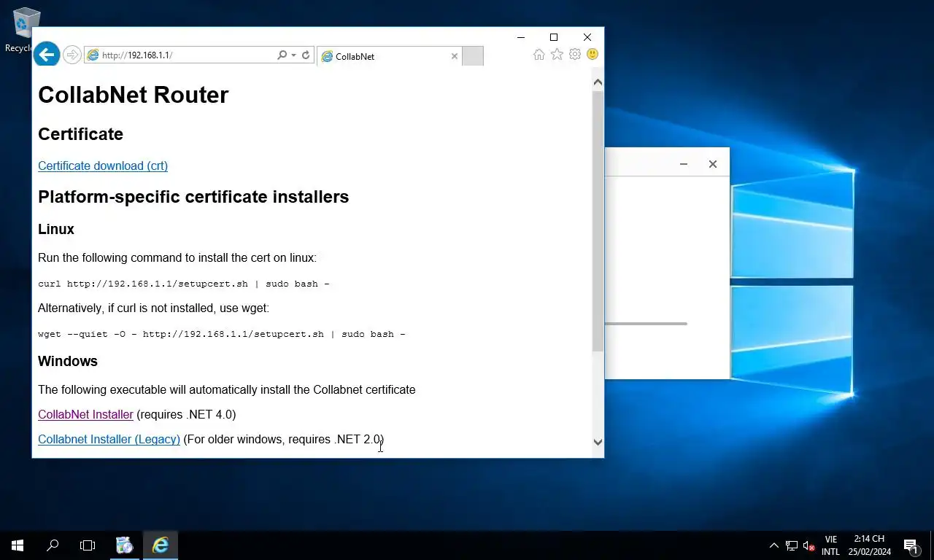Go back using the browser back arrow

[x=46, y=54]
